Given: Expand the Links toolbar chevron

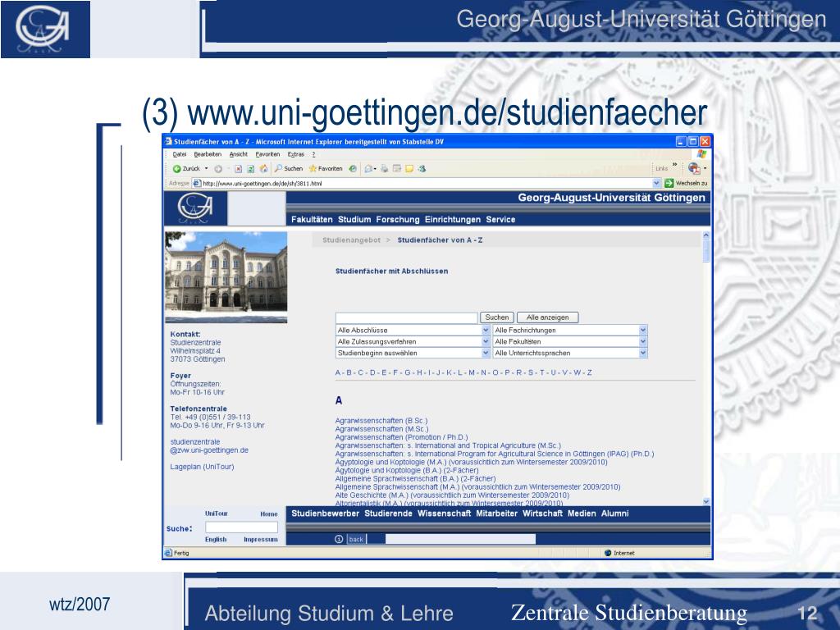Looking at the screenshot, I should pos(674,164).
